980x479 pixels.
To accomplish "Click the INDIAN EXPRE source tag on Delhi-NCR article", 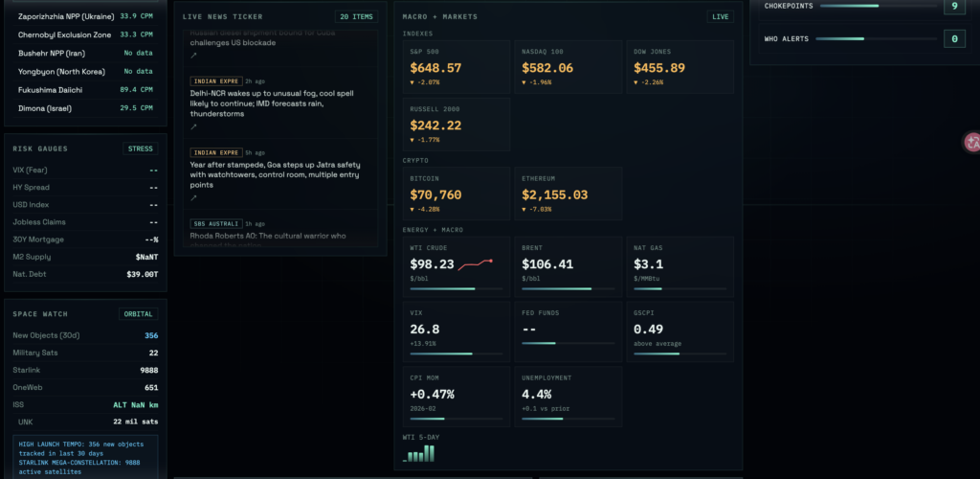I will tap(215, 80).
